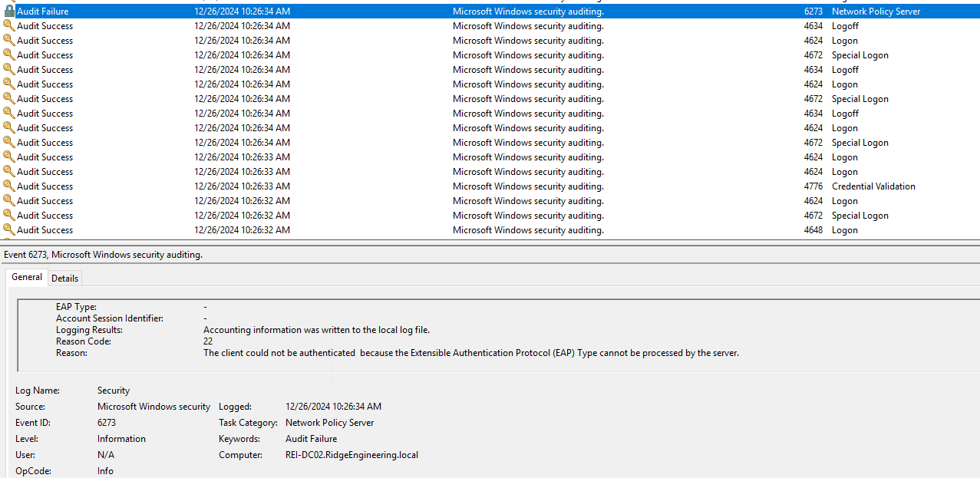Click the EAP authentication failure Reason text
Image resolution: width=980 pixels, height=478 pixels.
470,353
